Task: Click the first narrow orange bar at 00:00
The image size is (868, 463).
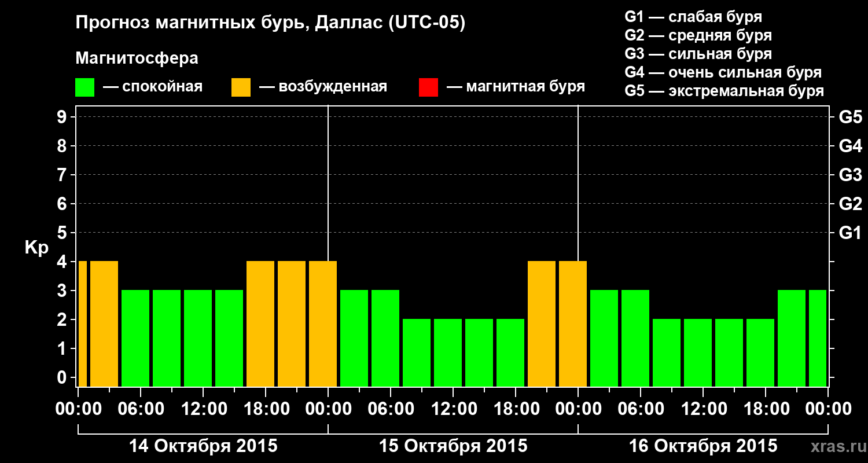Action: (x=82, y=324)
